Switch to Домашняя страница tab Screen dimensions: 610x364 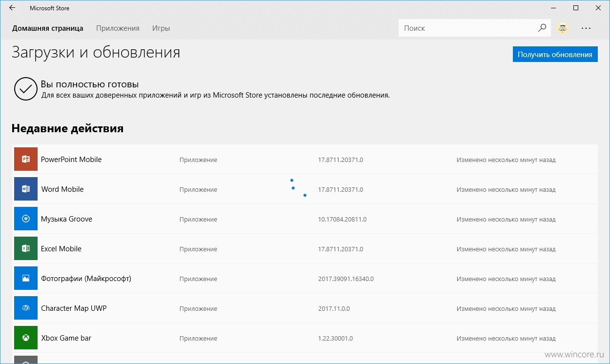48,28
